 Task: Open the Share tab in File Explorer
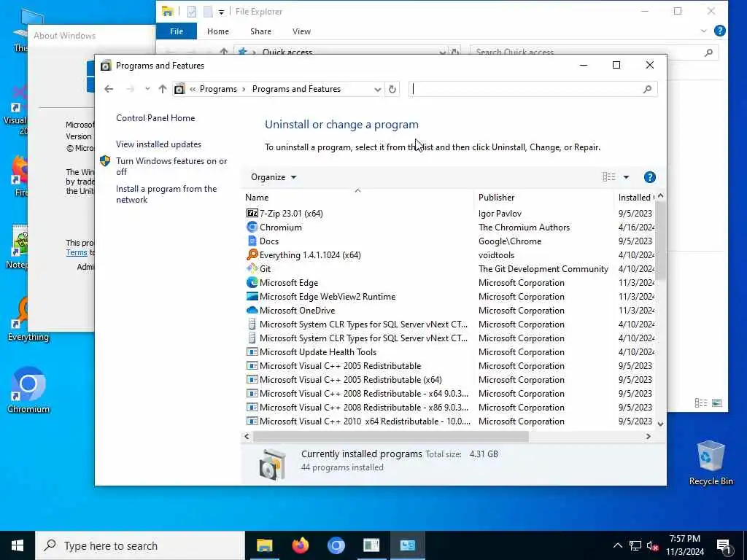(x=260, y=31)
